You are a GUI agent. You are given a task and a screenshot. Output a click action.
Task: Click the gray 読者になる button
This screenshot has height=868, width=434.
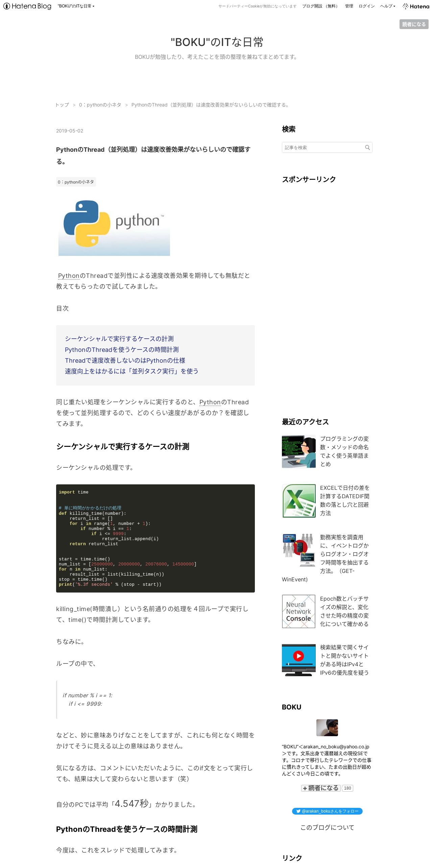(x=414, y=24)
